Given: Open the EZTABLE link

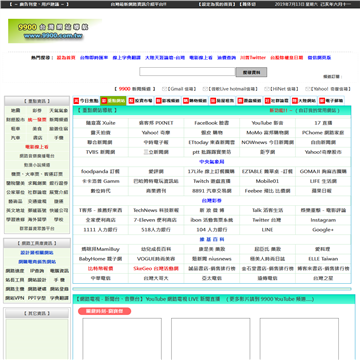Looking at the screenshot, I should coord(268,171).
